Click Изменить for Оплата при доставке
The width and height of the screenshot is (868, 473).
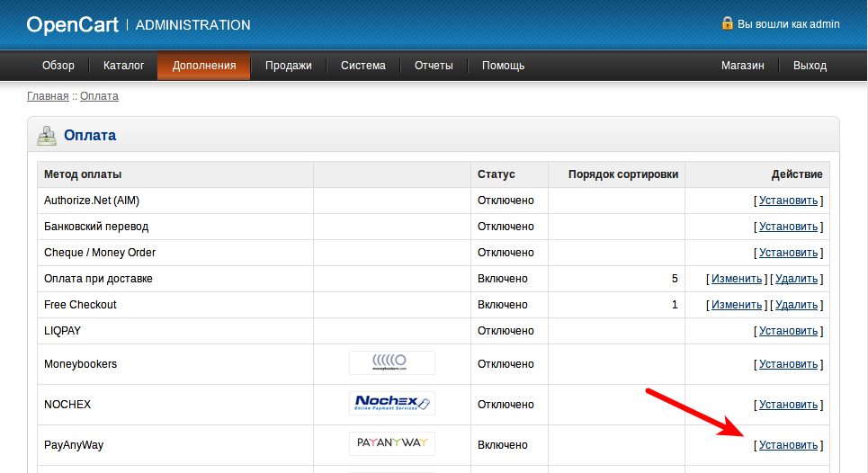click(x=737, y=278)
